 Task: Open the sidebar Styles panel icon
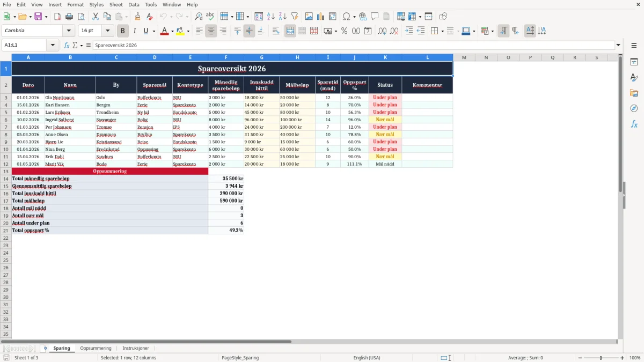coord(634,78)
